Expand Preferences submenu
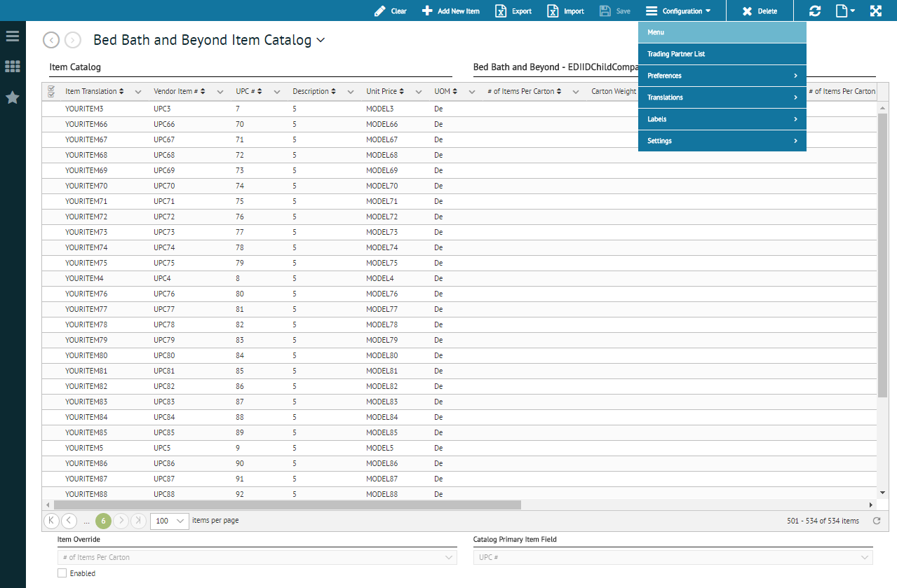The height and width of the screenshot is (588, 897). point(722,76)
